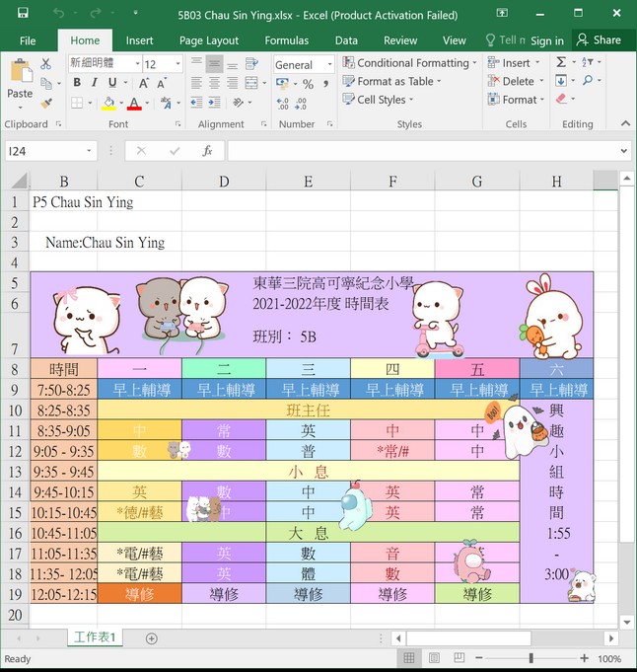
Task: Open Format as Table menu
Action: pos(391,81)
